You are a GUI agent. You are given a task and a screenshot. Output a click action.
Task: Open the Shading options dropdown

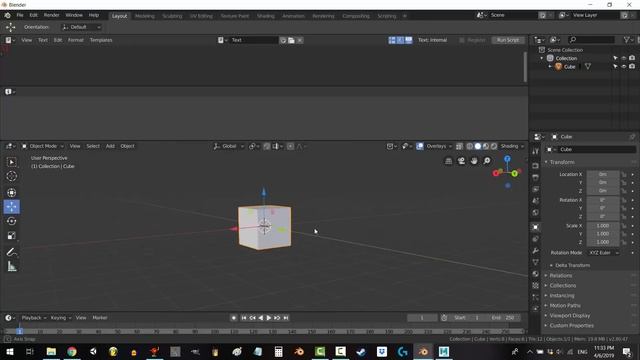(512, 146)
